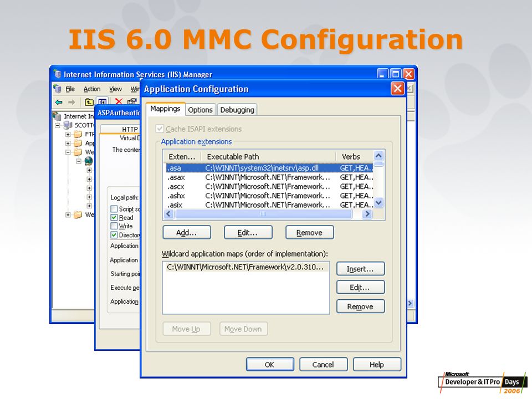
Task: Click the Move Up button
Action: pyautogui.click(x=187, y=329)
